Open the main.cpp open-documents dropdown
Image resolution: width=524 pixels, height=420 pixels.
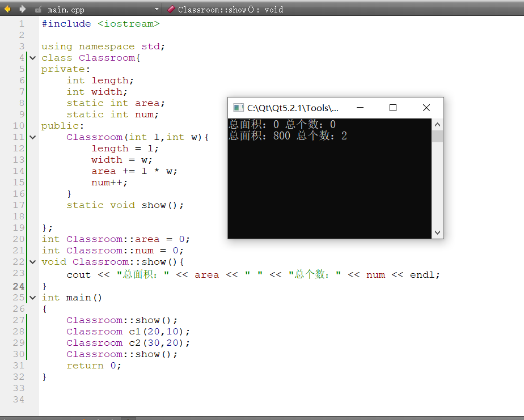[x=157, y=10]
